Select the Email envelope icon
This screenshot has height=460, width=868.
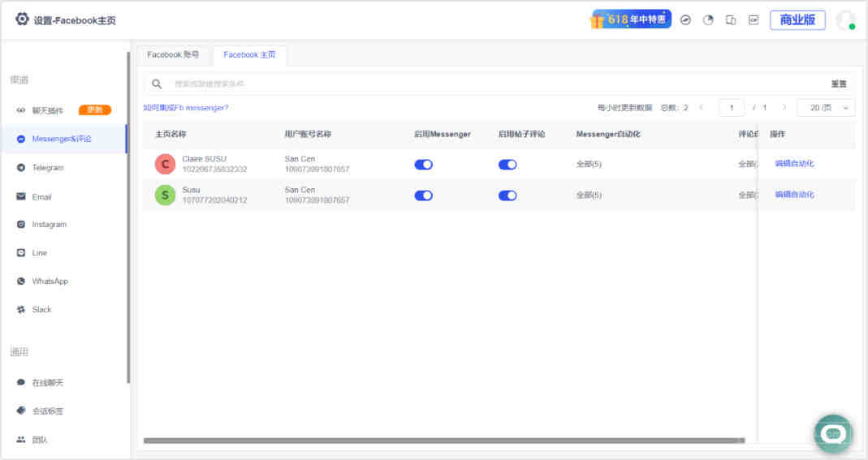point(21,196)
